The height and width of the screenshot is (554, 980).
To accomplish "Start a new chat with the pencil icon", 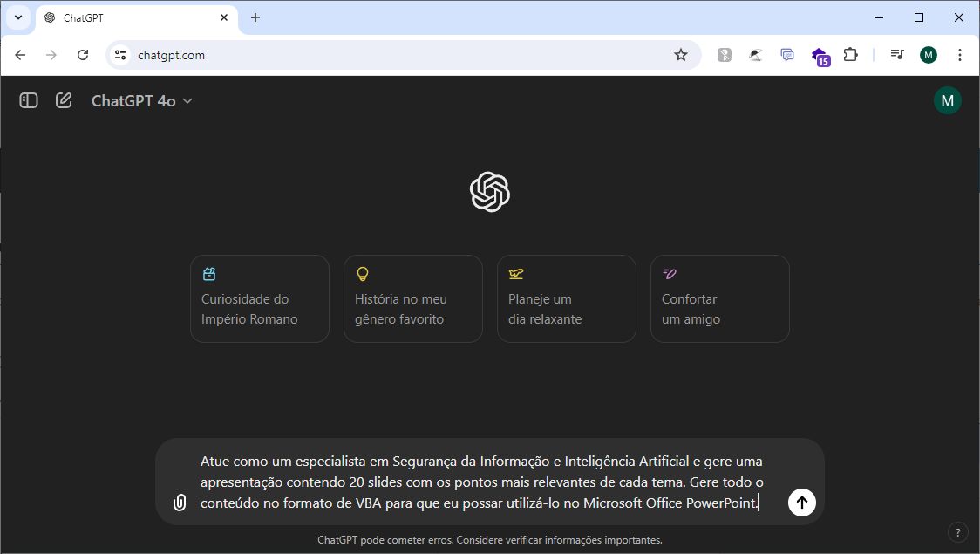I will 64,100.
